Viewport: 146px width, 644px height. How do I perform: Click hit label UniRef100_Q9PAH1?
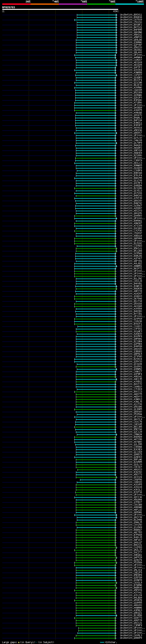coord(131,339)
